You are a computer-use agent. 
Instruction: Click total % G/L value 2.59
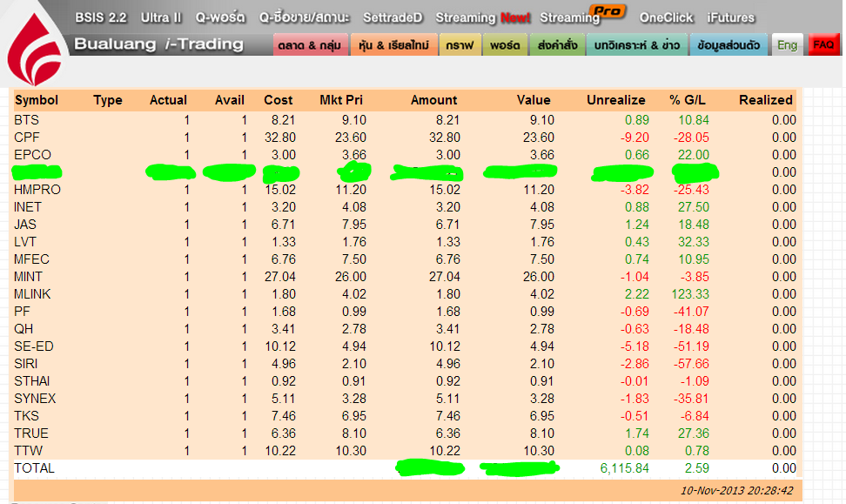697,467
